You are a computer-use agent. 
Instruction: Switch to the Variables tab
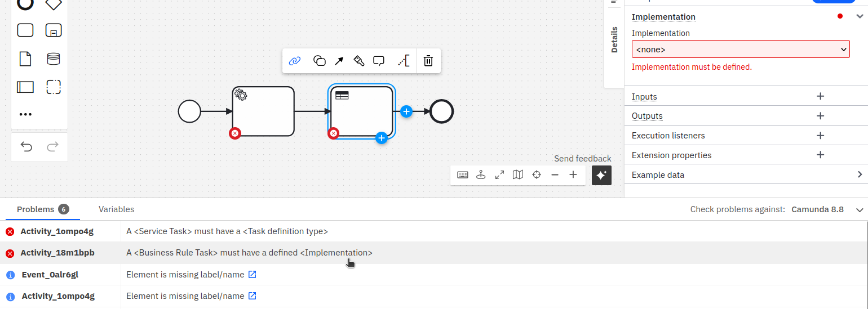point(116,209)
